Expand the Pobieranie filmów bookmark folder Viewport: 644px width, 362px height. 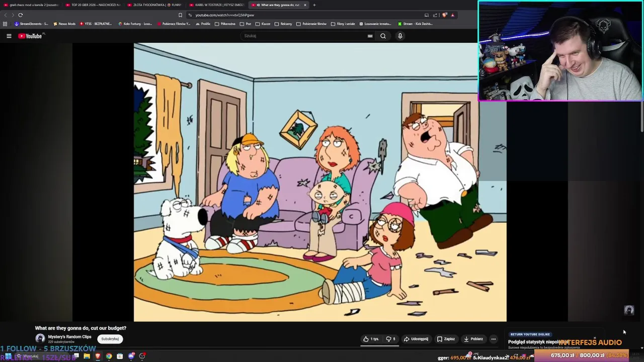click(x=311, y=24)
